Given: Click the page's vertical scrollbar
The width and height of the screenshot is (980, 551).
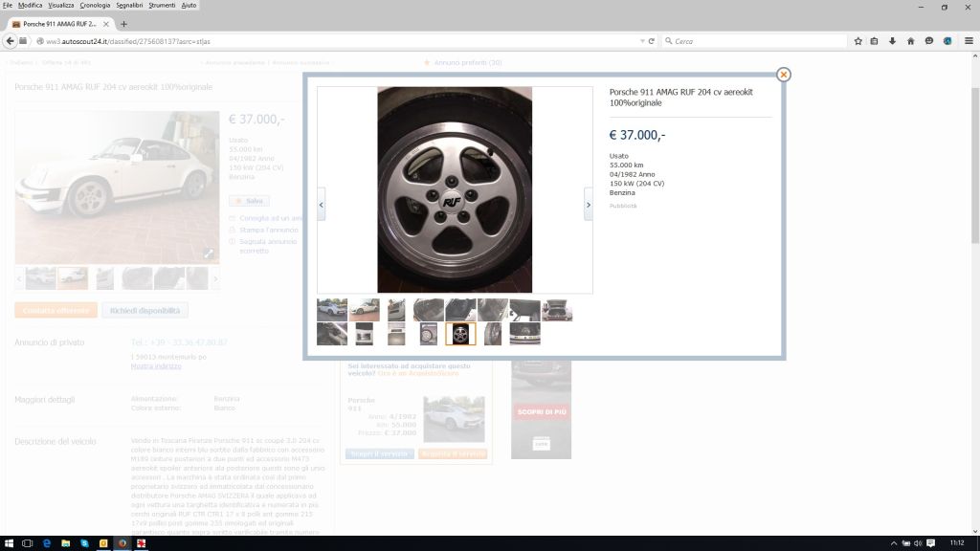Looking at the screenshot, I should click(975, 165).
